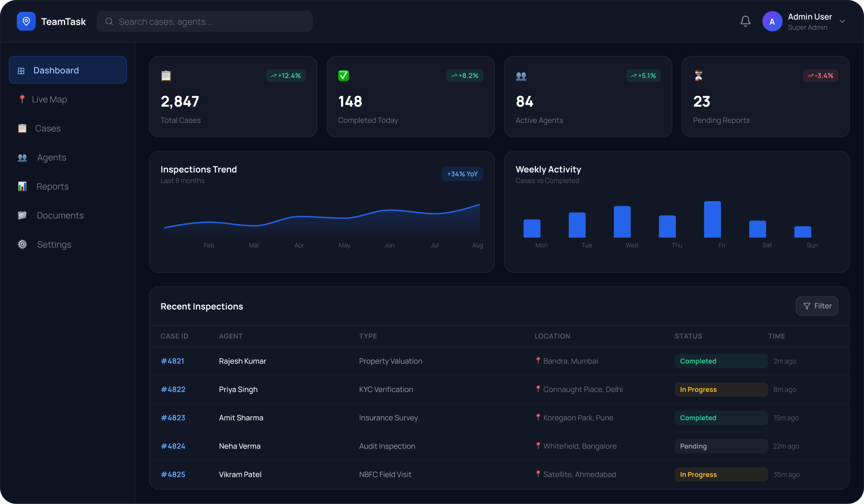Click the Active Agents people icon
Screen dimensions: 864x504
coord(521,76)
